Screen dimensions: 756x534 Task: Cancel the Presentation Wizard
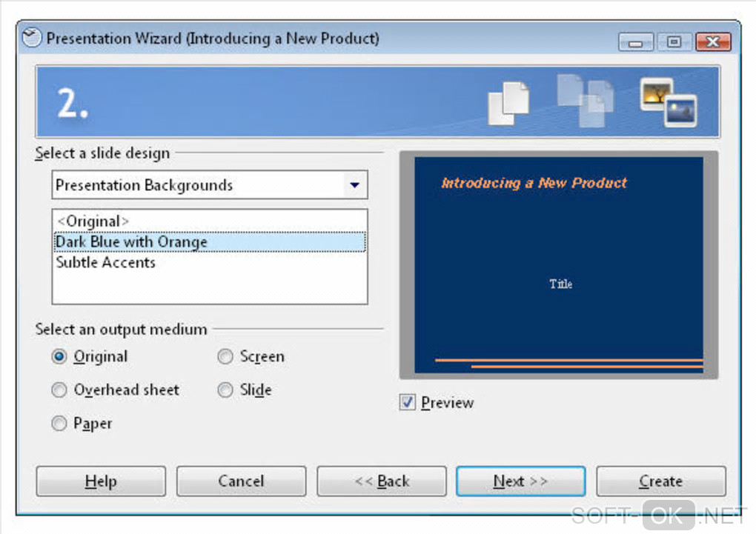[241, 481]
